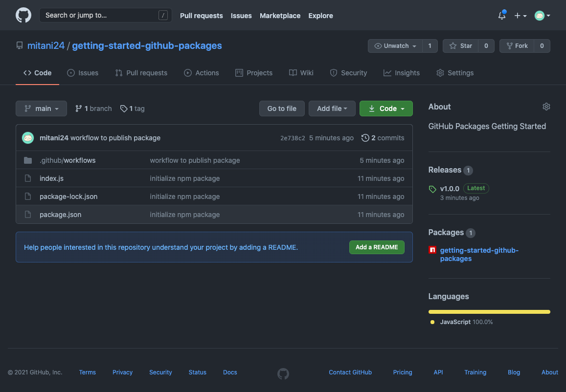566x392 pixels.
Task: Open the Releases section heading
Action: [x=451, y=170]
